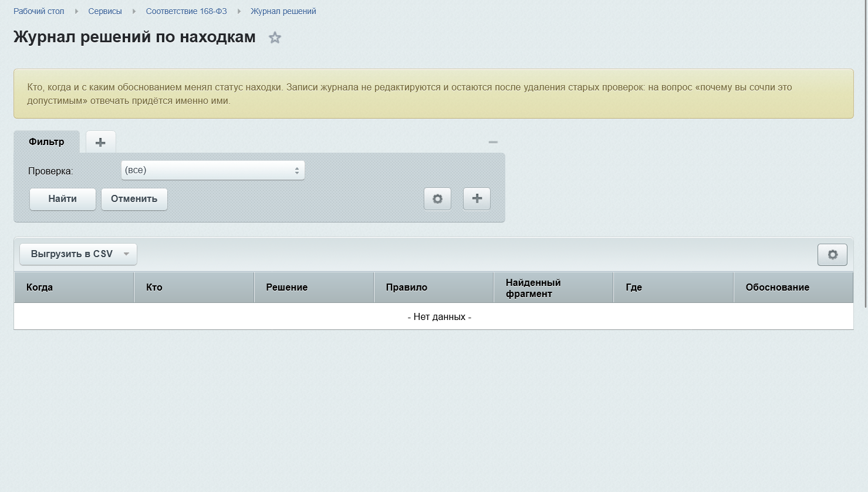Viewport: 868px width, 492px height.
Task: Click the Найти button
Action: [x=63, y=199]
